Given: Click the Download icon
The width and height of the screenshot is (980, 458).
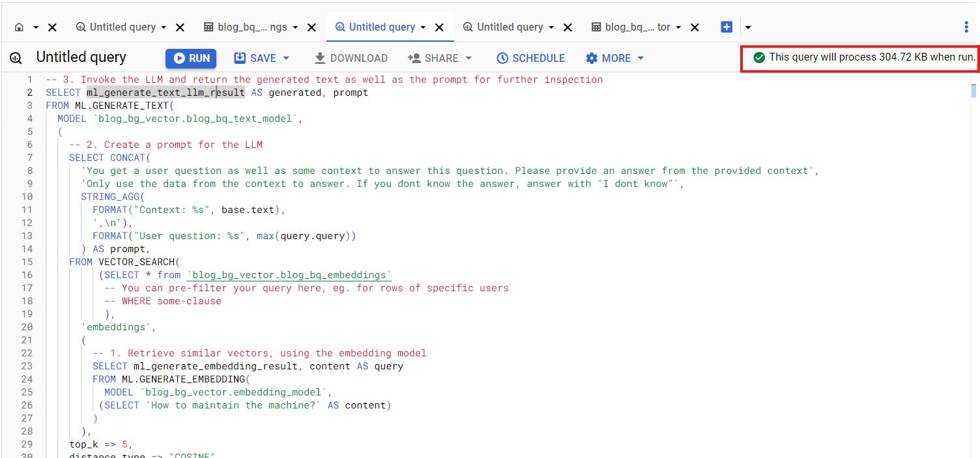Looking at the screenshot, I should (321, 58).
